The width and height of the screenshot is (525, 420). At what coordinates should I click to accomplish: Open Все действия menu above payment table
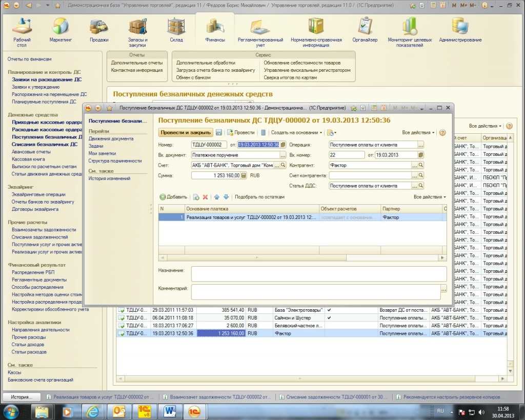(430, 197)
